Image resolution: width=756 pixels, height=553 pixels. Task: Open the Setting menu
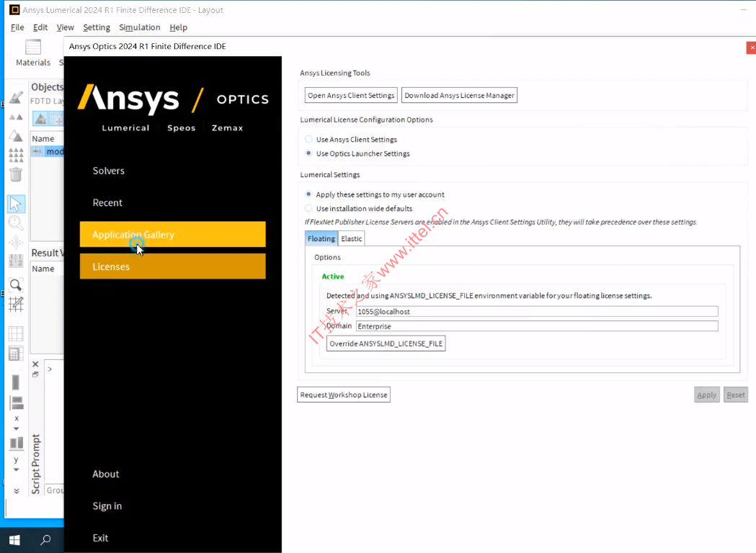coord(97,27)
